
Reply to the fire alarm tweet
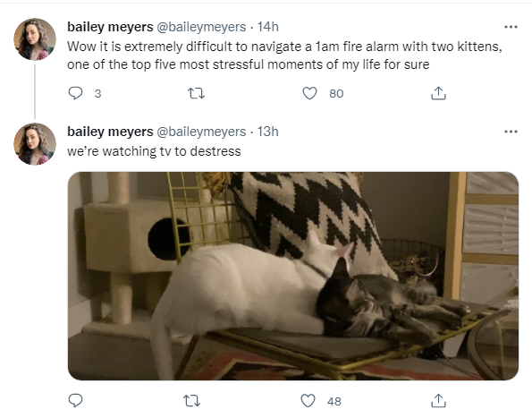(x=75, y=93)
